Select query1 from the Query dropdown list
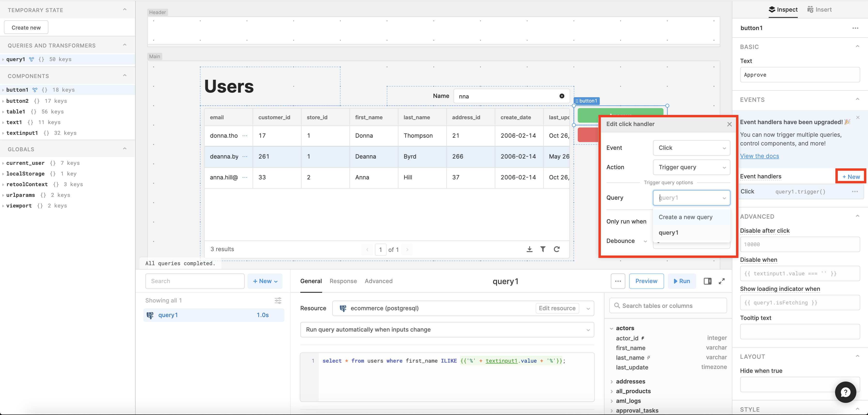The image size is (868, 415). (691, 233)
